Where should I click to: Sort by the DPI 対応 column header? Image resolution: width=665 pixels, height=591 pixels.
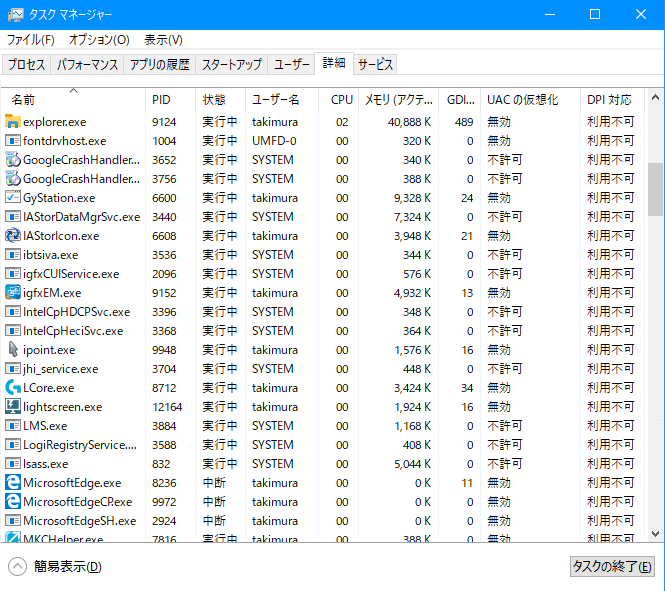click(x=612, y=100)
